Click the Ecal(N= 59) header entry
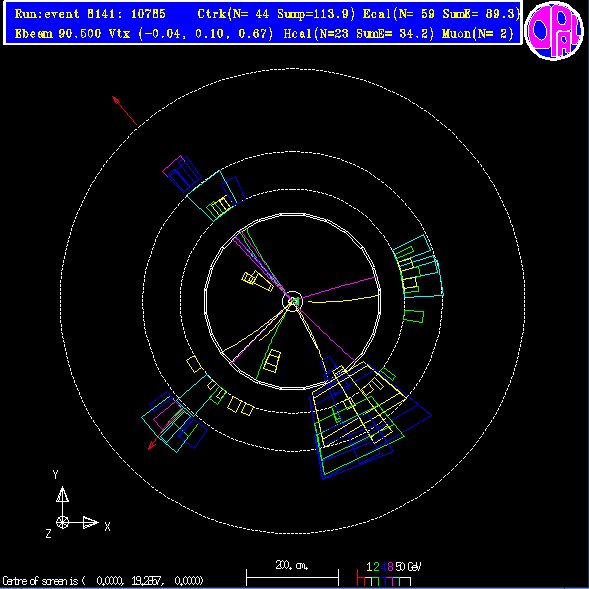The height and width of the screenshot is (589, 589). tap(399, 14)
